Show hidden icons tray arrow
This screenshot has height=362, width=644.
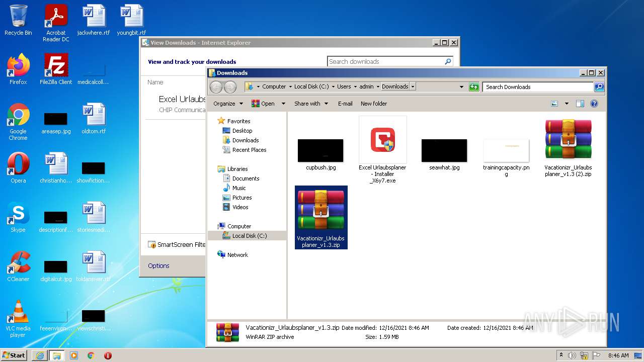click(561, 355)
